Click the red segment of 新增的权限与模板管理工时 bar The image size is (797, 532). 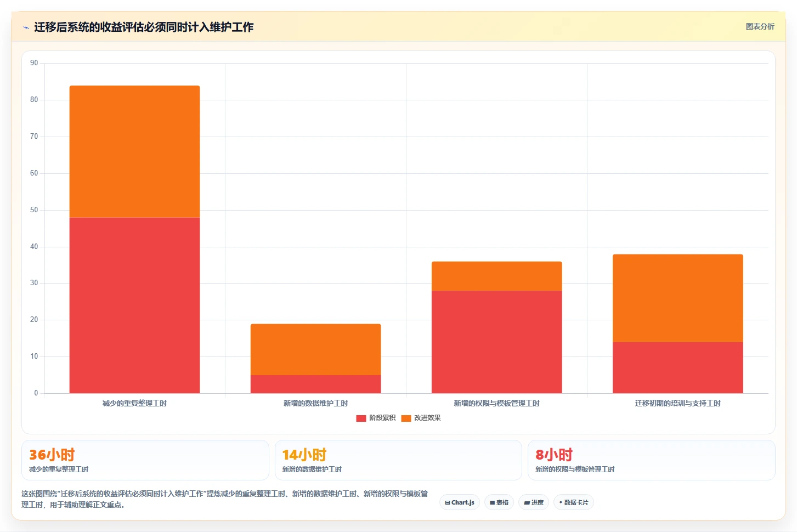point(497,342)
